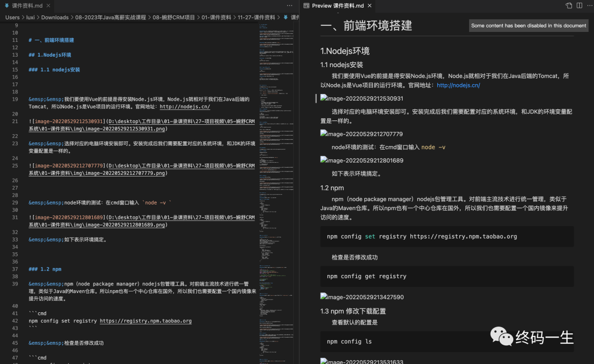Click the image path link on editor line 31
The width and height of the screenshot is (594, 364).
pos(142,221)
